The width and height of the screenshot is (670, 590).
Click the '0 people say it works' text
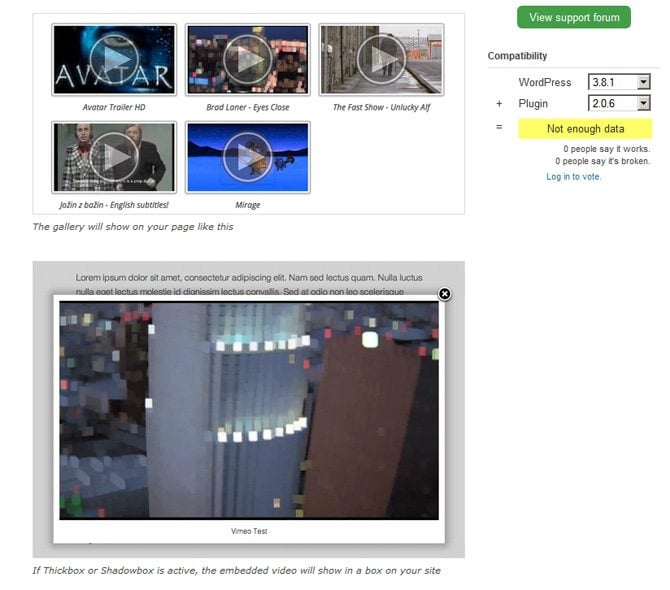pyautogui.click(x=606, y=149)
